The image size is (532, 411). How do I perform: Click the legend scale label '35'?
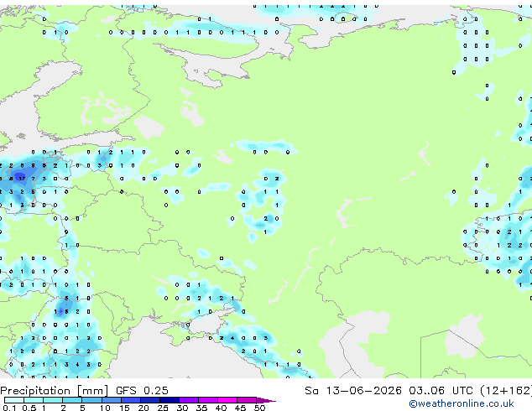click(201, 408)
